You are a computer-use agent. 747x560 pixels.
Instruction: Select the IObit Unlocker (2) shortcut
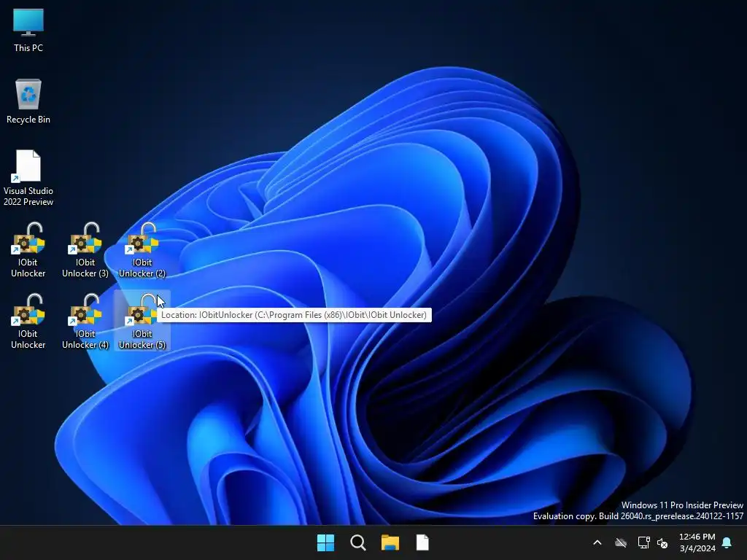tap(142, 249)
